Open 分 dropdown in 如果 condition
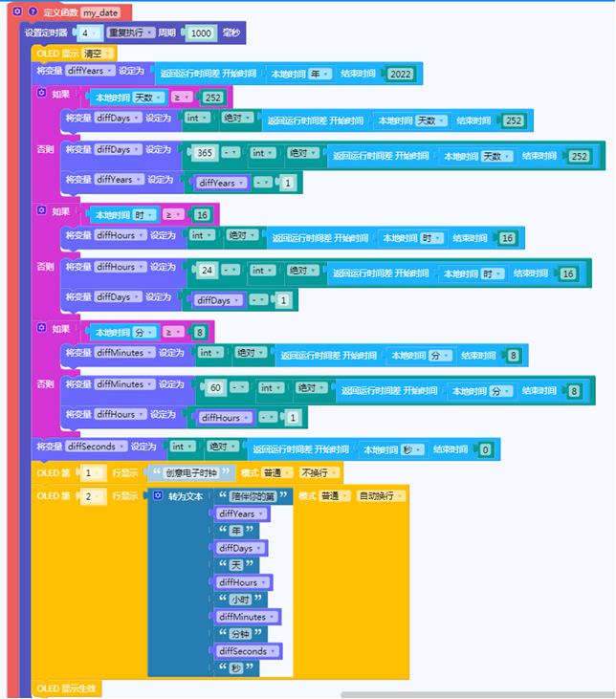616x699 pixels. tap(144, 333)
